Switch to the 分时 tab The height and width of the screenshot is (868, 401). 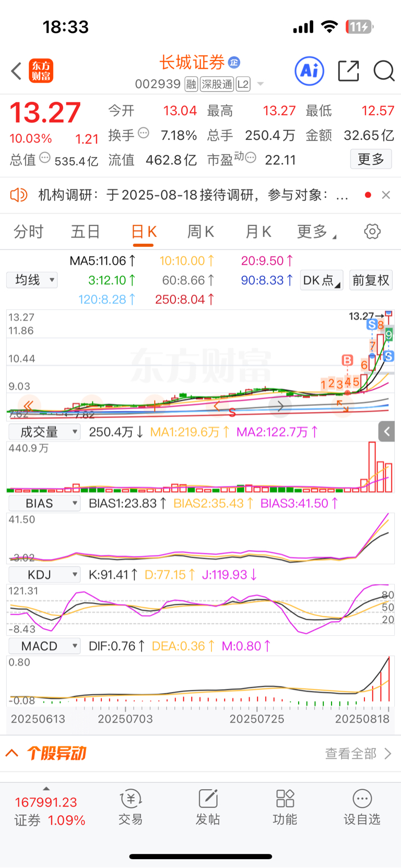pos(28,231)
